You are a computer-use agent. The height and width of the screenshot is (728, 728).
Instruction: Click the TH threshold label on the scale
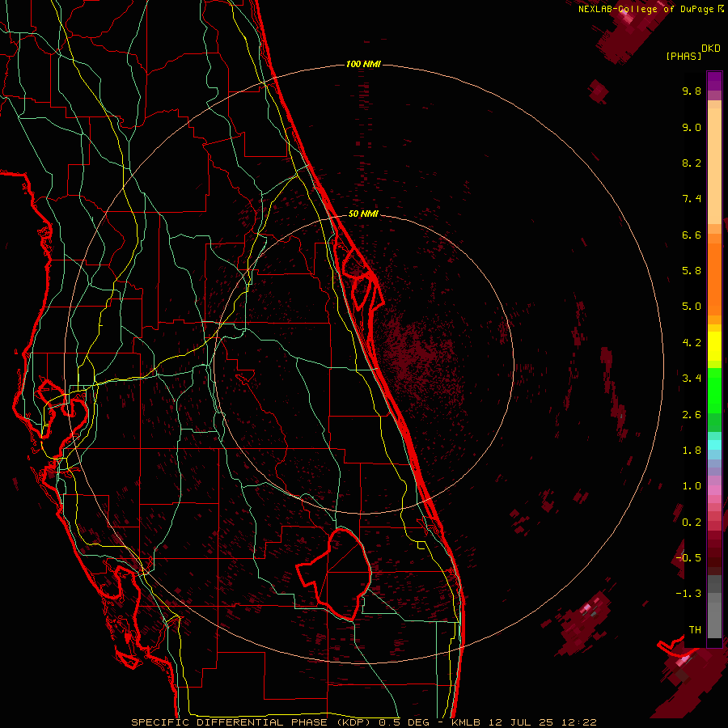point(695,630)
